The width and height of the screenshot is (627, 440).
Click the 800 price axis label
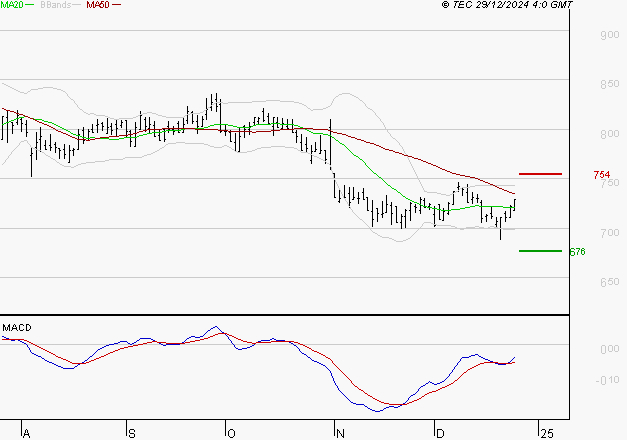point(610,134)
